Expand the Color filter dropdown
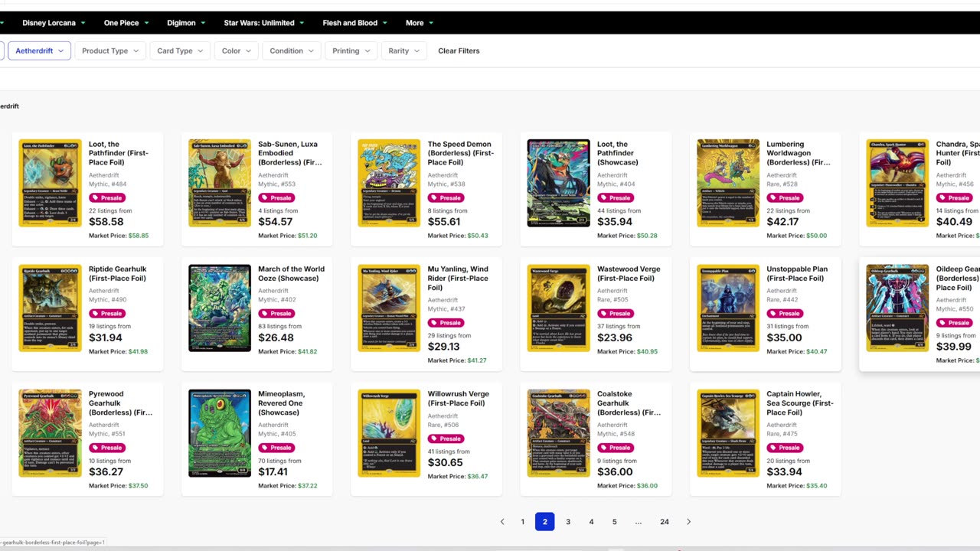Image resolution: width=980 pixels, height=551 pixels. (236, 51)
